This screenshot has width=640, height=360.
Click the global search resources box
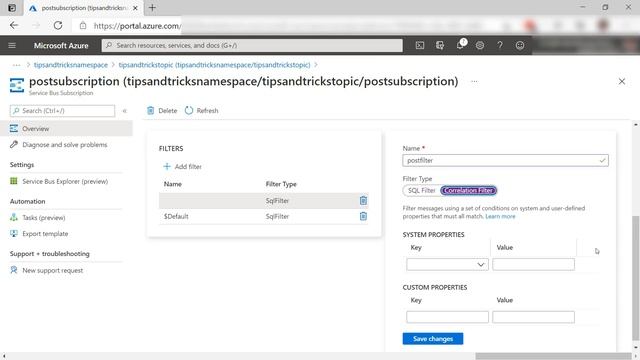(x=252, y=45)
